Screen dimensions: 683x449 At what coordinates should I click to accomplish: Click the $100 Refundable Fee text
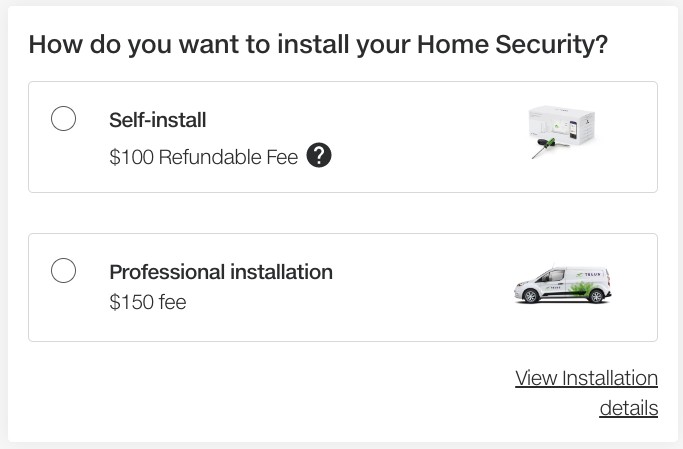(x=203, y=157)
